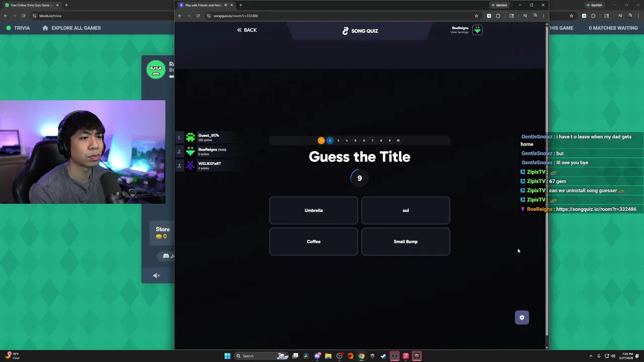Mute the Song Quiz tab audio icon
The width and height of the screenshot is (644, 362).
(x=225, y=5)
